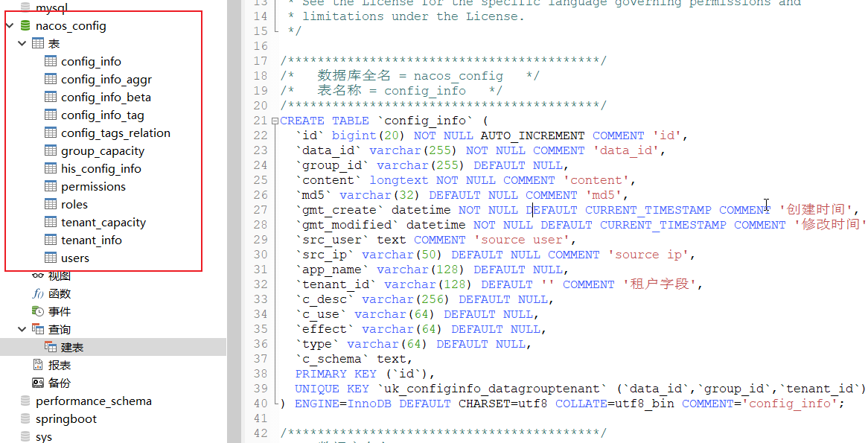Image resolution: width=868 pixels, height=443 pixels.
Task: Open the 报表 reports node
Action: [x=60, y=365]
